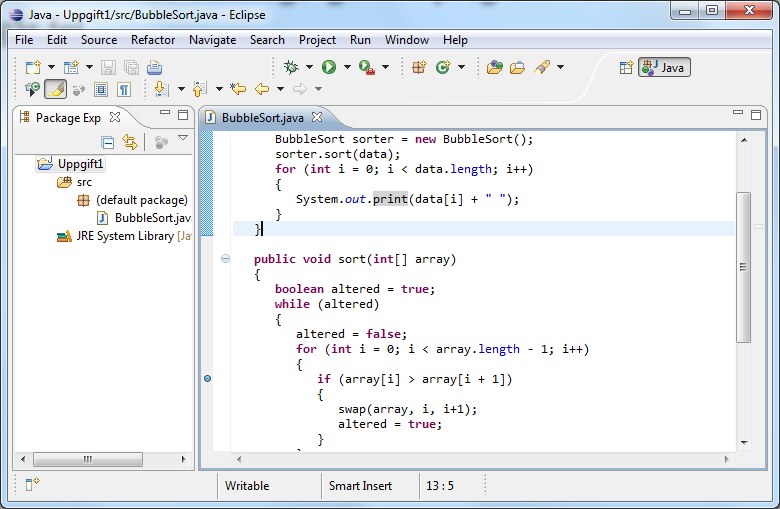Maximize the editor area
The height and width of the screenshot is (509, 780).
coord(756,115)
